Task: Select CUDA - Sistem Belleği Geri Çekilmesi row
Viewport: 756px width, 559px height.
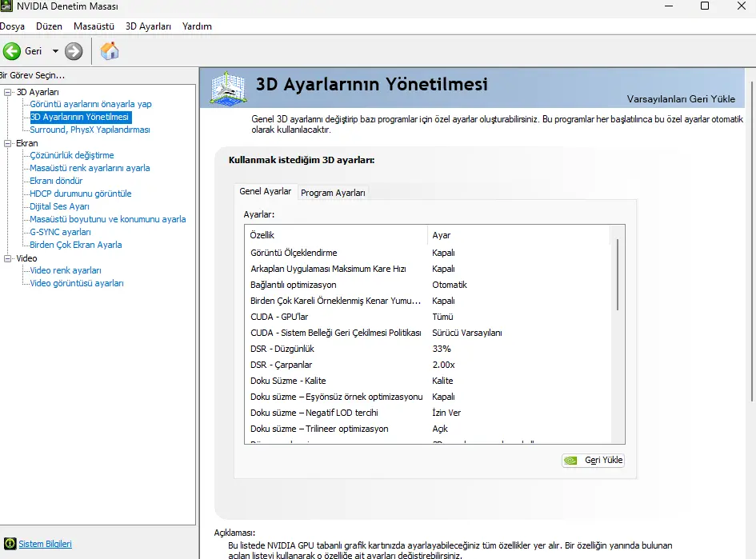Action: pos(429,333)
